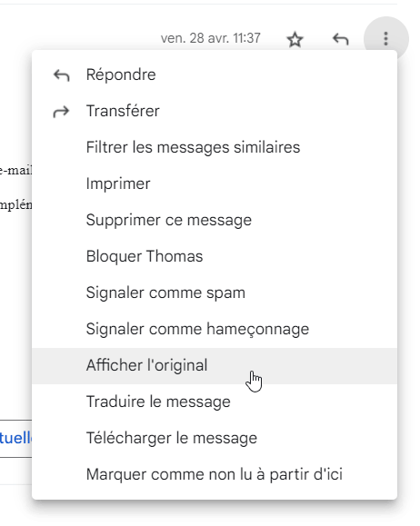The height and width of the screenshot is (526, 420).
Task: Select Supprimer ce message
Action: coord(215,220)
